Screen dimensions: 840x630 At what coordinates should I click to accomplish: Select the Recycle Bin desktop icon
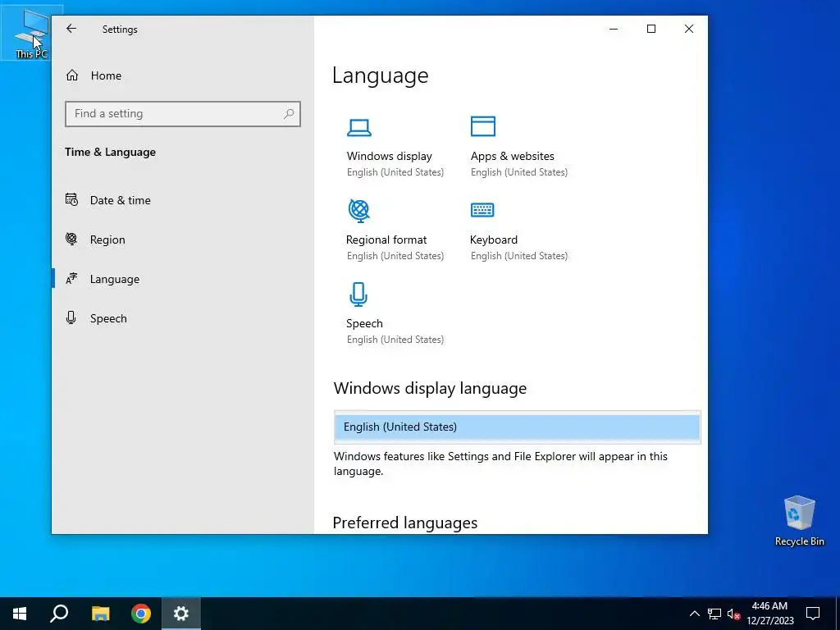(799, 521)
